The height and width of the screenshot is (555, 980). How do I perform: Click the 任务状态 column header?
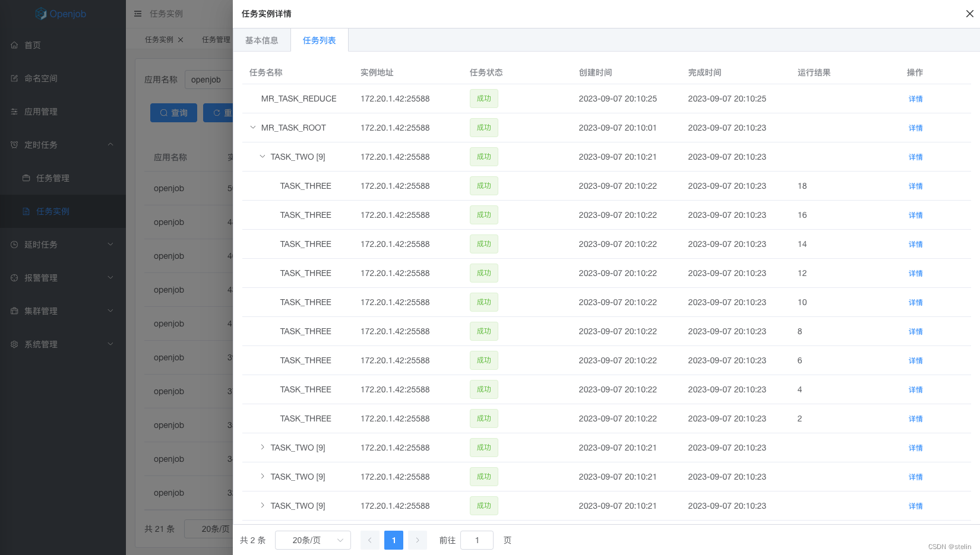click(486, 72)
